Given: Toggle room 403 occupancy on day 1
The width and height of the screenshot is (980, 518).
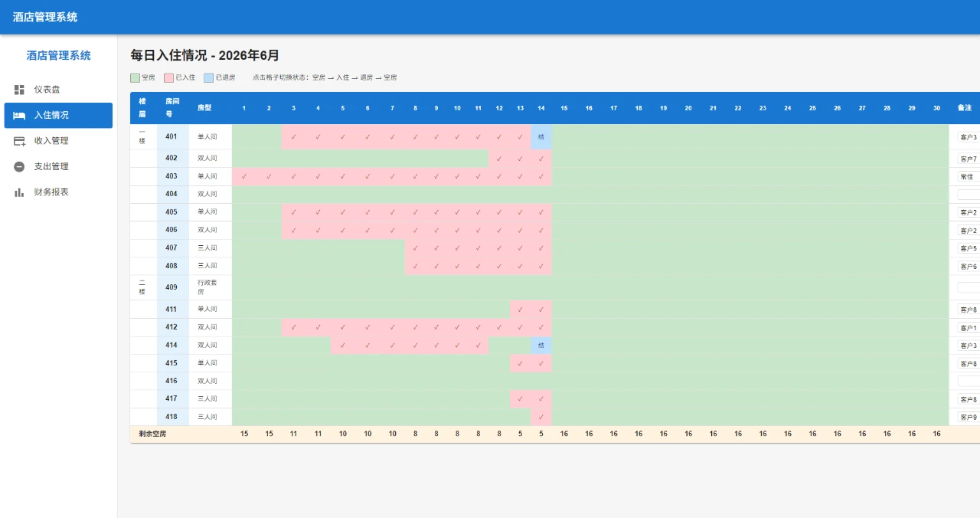Looking at the screenshot, I should [x=244, y=176].
